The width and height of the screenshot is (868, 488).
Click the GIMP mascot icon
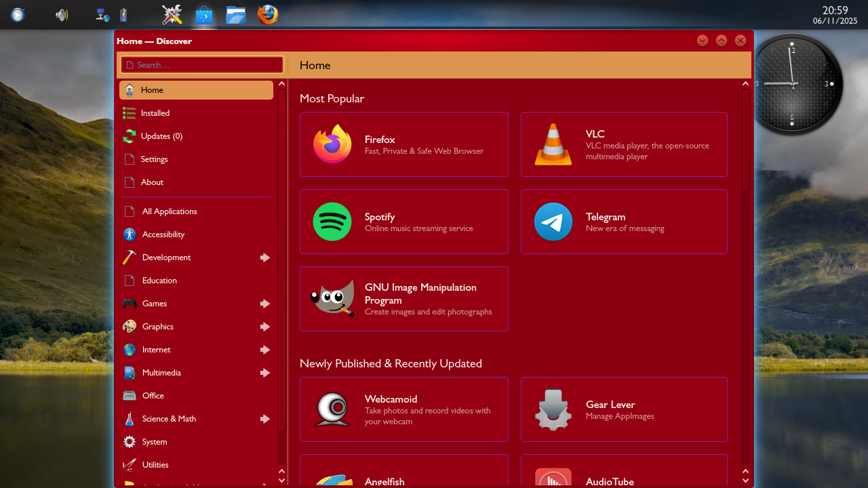pos(332,299)
